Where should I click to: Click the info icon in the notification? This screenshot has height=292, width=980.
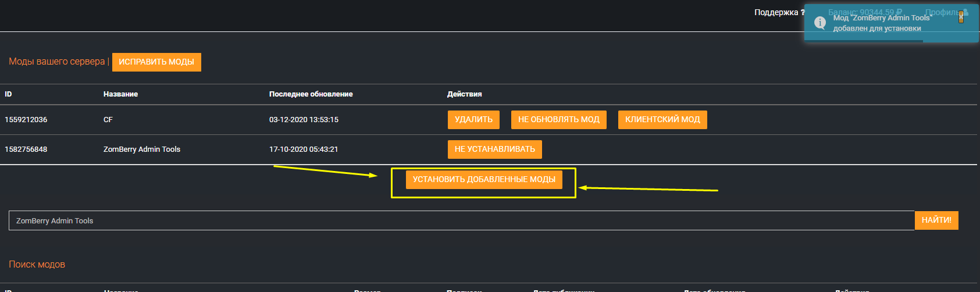point(820,23)
